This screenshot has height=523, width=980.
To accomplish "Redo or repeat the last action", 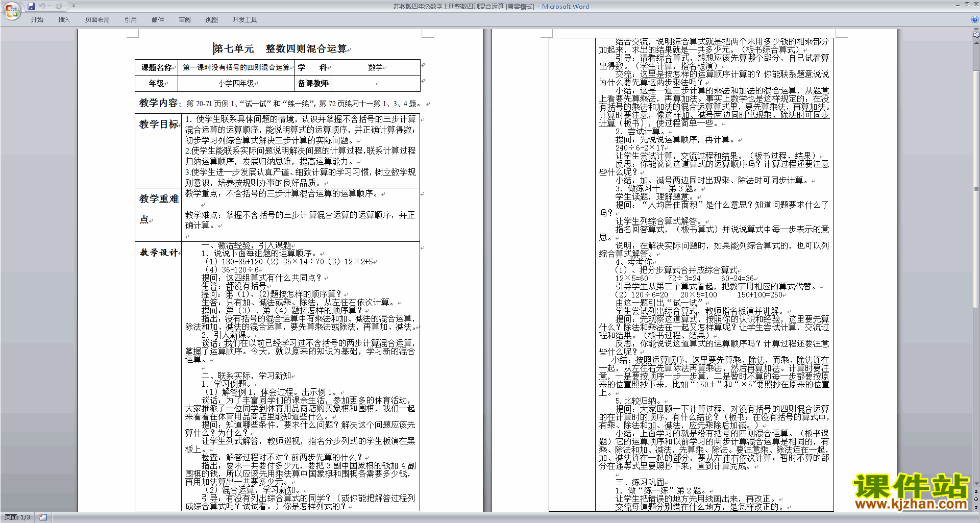I will [x=59, y=6].
